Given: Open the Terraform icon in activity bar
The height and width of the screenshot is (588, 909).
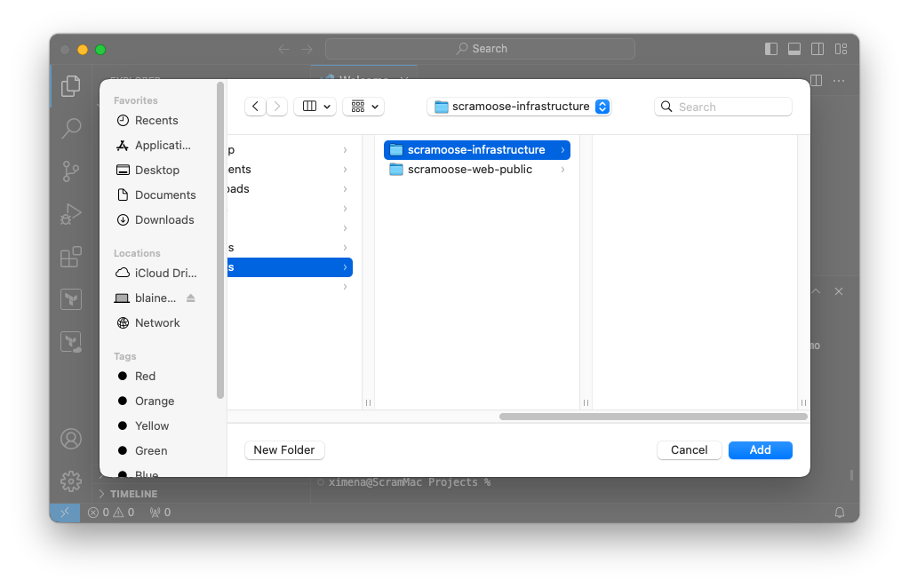Looking at the screenshot, I should click(x=71, y=299).
